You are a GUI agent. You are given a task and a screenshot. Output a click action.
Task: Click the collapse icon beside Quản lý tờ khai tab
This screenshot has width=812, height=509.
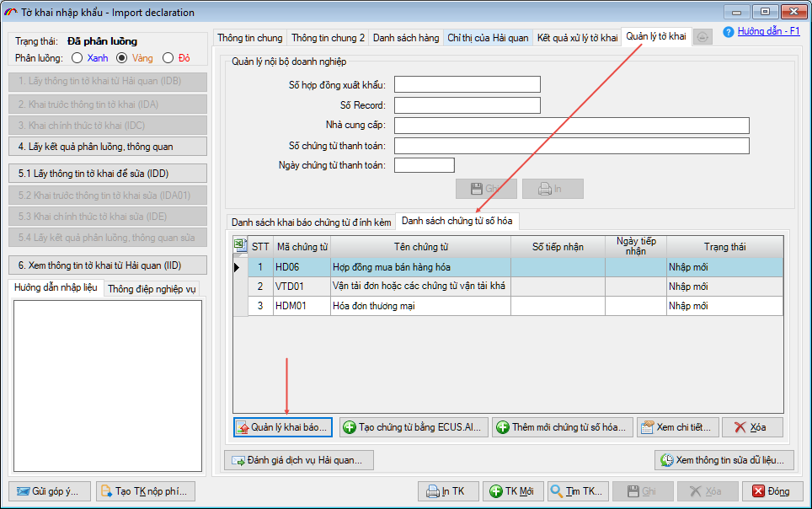(702, 37)
